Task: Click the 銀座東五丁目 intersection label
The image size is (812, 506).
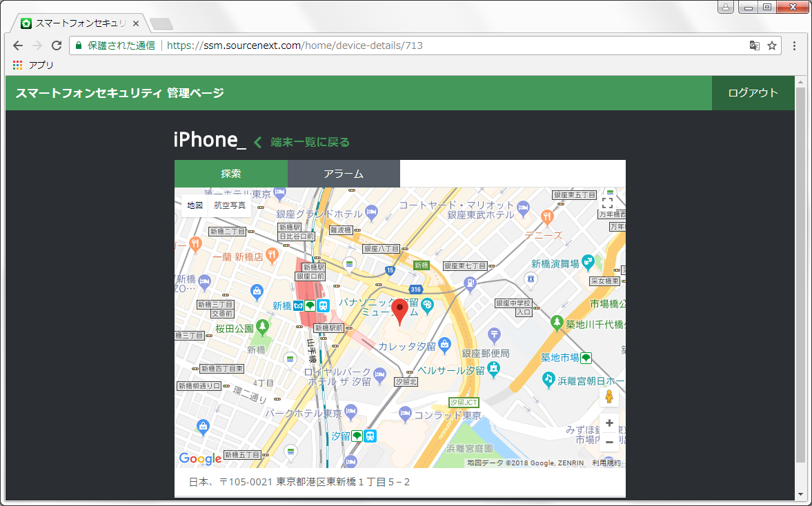Action: pyautogui.click(x=574, y=195)
